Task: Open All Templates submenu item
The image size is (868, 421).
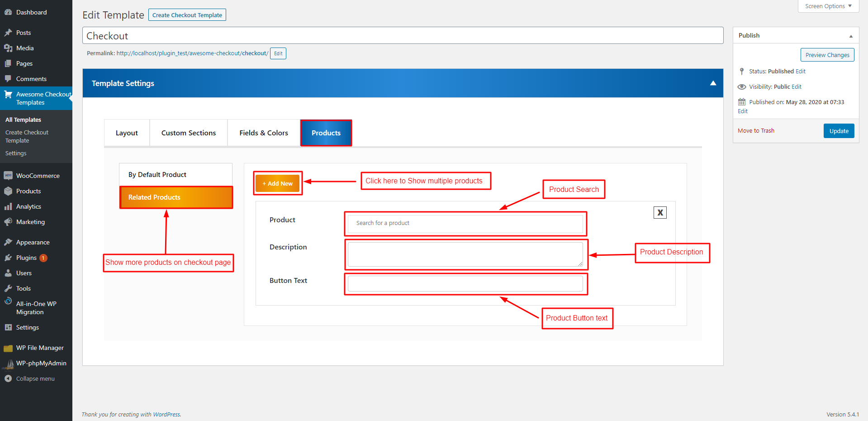Action: click(23, 120)
